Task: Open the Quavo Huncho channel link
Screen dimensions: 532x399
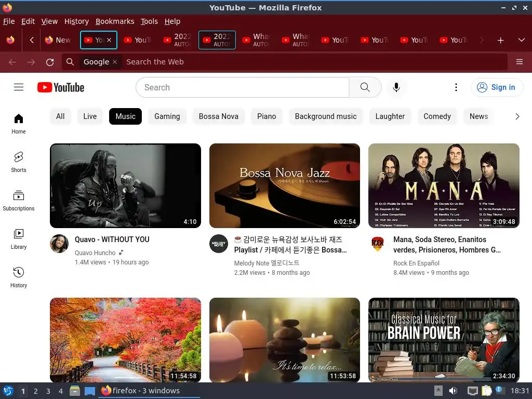Action: pyautogui.click(x=95, y=253)
